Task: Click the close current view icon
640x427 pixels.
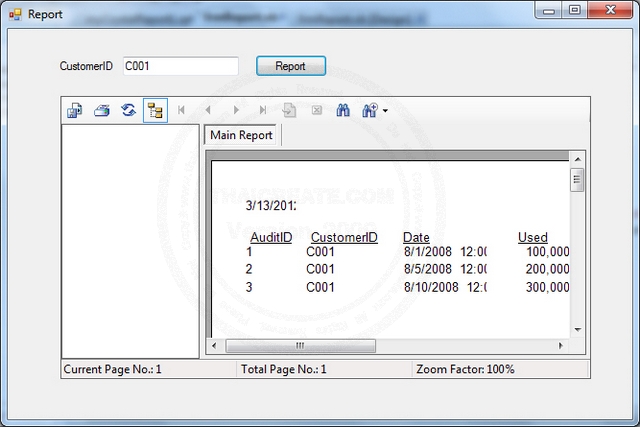Action: [316, 111]
